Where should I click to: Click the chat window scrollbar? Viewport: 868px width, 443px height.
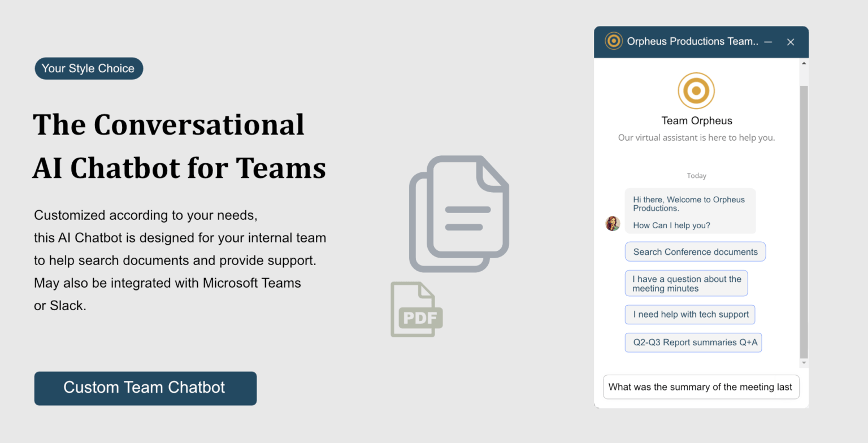803,215
